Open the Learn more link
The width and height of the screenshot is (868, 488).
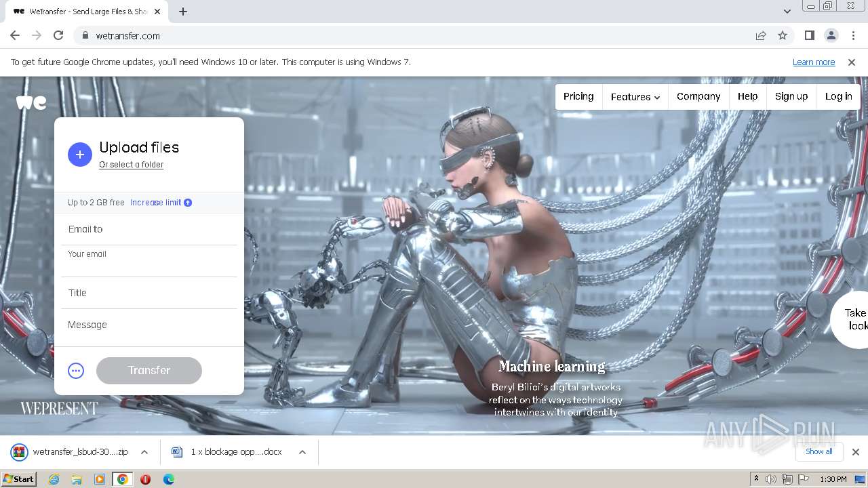pyautogui.click(x=814, y=62)
